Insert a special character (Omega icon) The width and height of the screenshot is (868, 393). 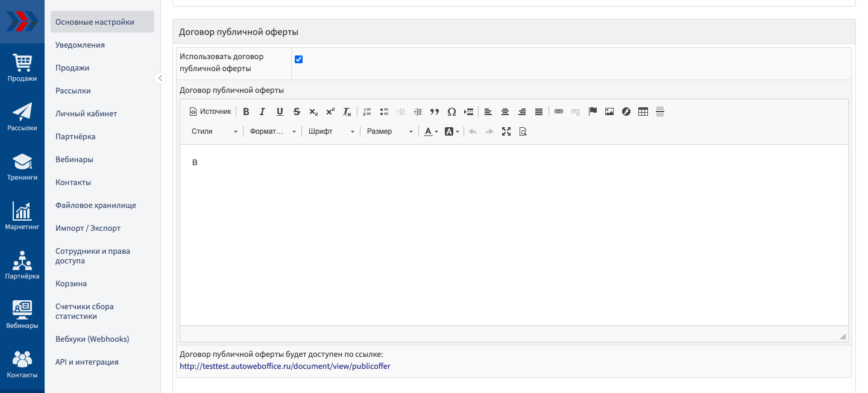[451, 112]
